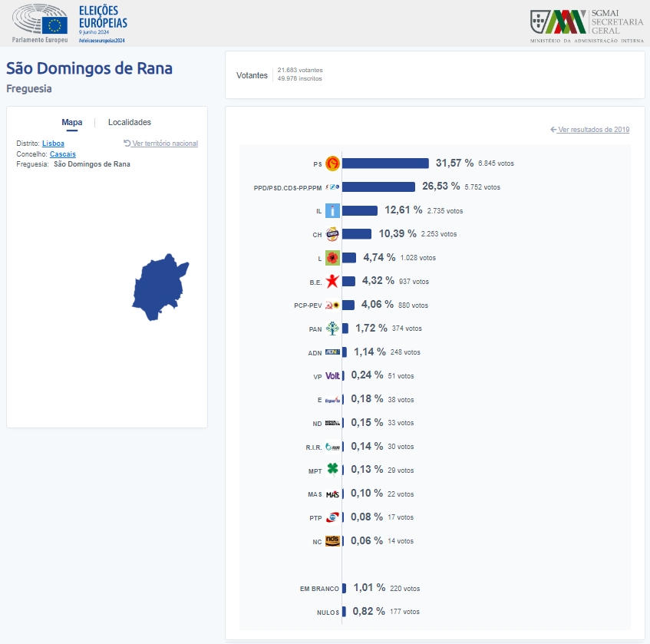Click the 49.978 inscritos figure
This screenshot has height=644, width=650.
299,78
